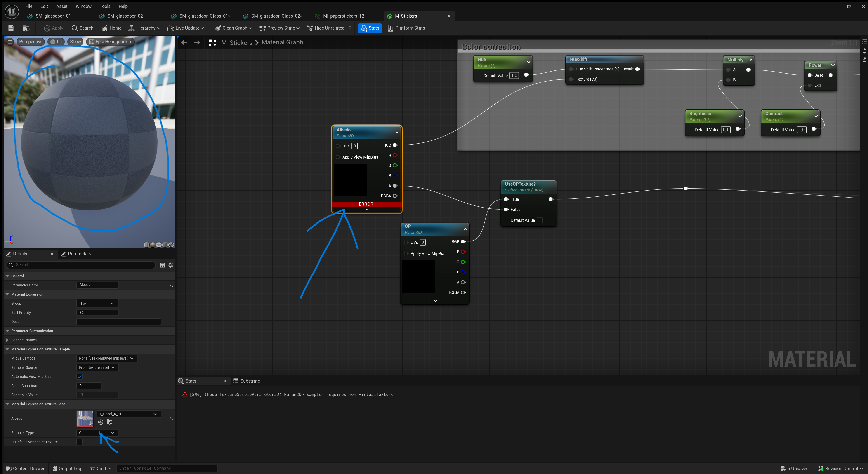Open details panel settings gear
This screenshot has width=868, height=474.
[171, 265]
